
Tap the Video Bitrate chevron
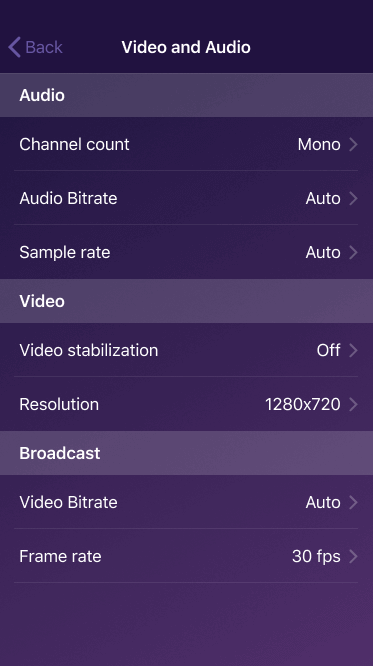coord(353,502)
